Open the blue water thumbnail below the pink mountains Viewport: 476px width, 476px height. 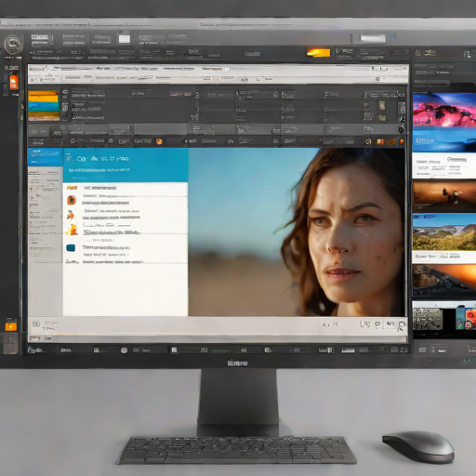click(443, 139)
